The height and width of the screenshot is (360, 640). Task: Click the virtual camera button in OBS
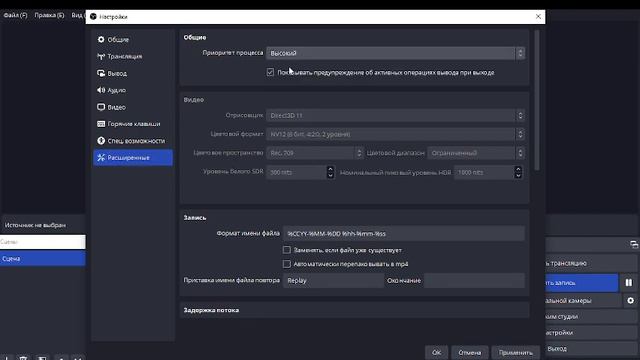[x=583, y=300]
